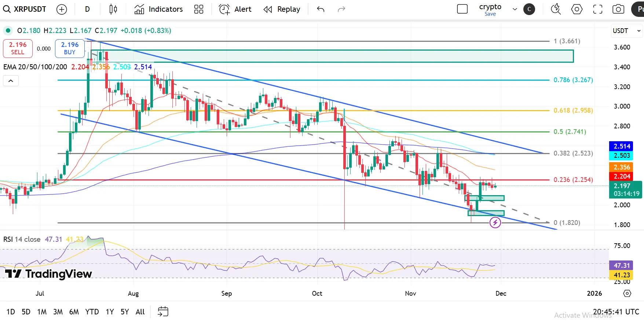
Task: Open the TradingView logo link
Action: click(x=48, y=274)
